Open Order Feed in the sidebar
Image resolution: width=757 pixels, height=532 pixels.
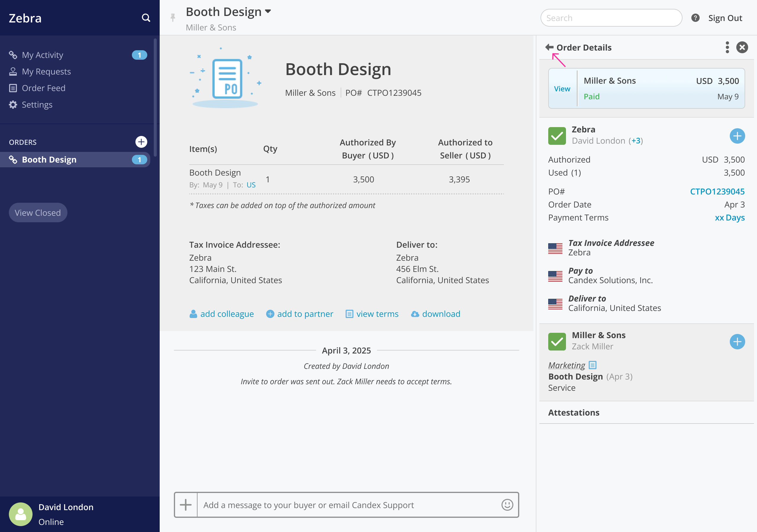tap(43, 88)
